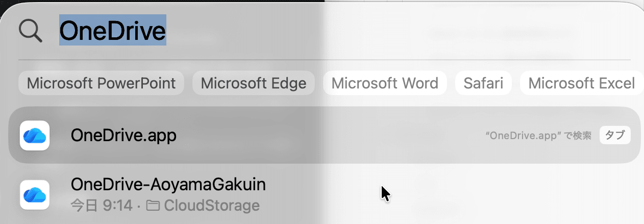Click the OneDrive-AoyamaGakuin cloud icon
Viewport: 644px width, 224px height.
pyautogui.click(x=35, y=195)
